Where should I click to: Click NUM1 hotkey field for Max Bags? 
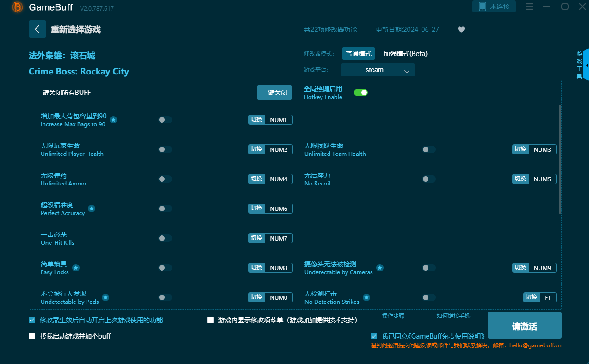pyautogui.click(x=279, y=120)
